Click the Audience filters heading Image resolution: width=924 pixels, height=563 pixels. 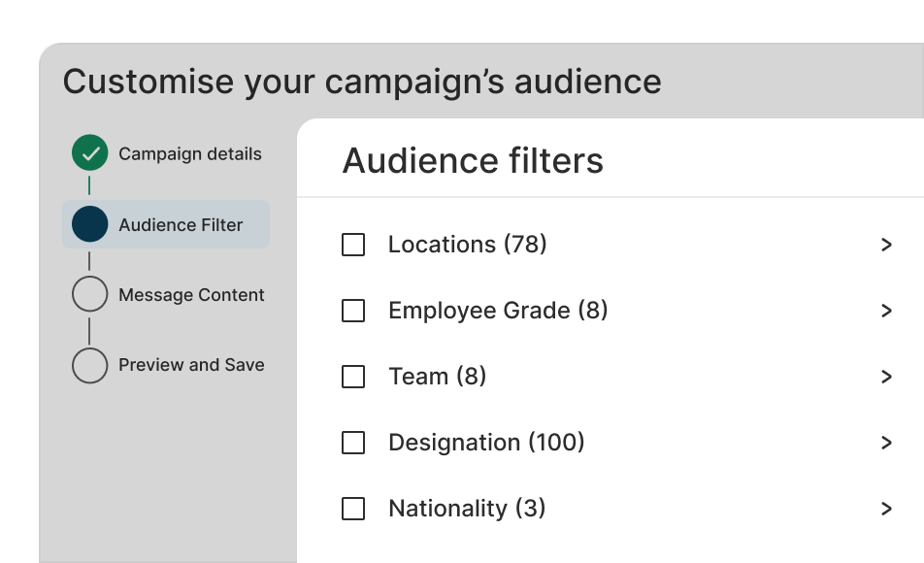(473, 160)
